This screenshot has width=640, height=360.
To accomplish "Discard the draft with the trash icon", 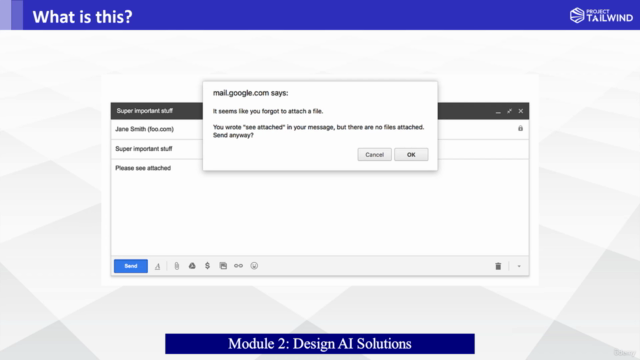I will 498,266.
